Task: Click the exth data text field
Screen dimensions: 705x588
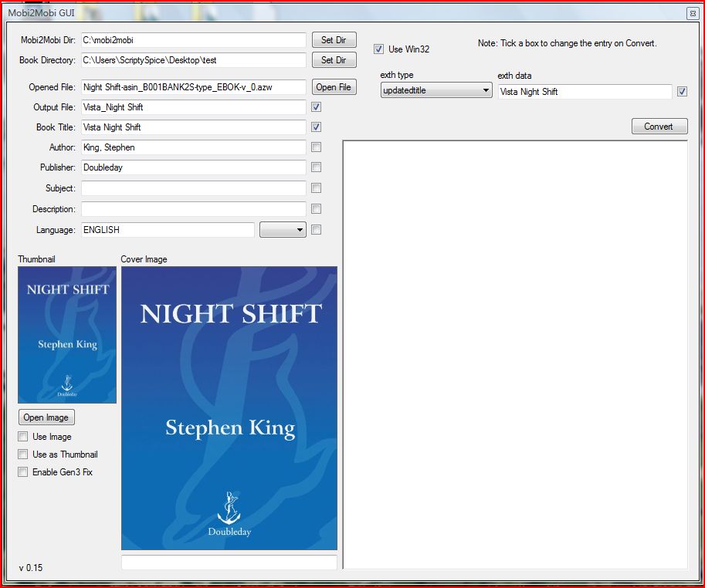Action: [585, 92]
